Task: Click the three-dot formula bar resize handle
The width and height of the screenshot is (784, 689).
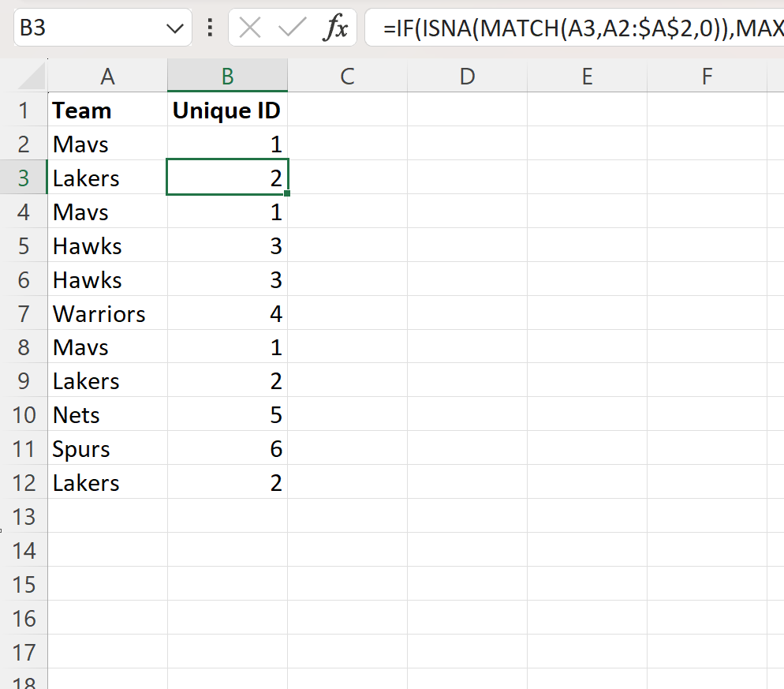Action: [x=210, y=28]
